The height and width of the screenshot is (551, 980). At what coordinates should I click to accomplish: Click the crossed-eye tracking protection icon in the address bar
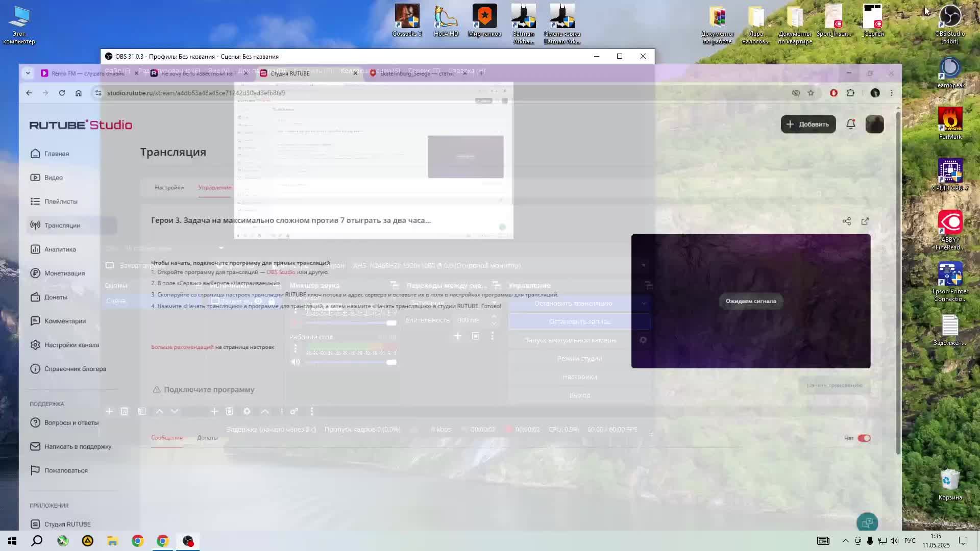pos(796,93)
